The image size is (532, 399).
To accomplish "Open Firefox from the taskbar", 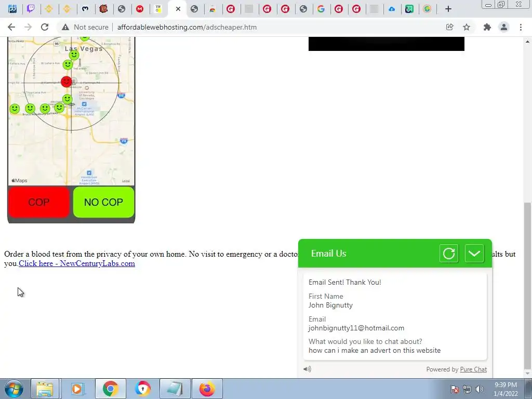I will click(207, 389).
